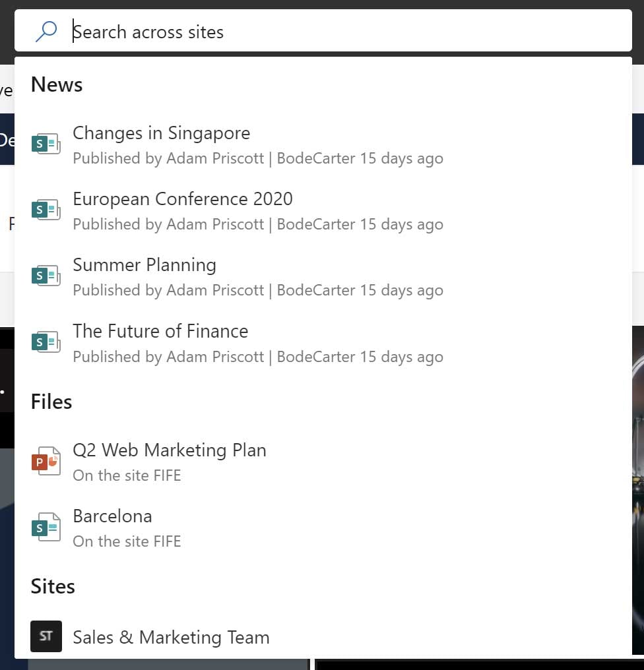Click the Files section header

[51, 402]
